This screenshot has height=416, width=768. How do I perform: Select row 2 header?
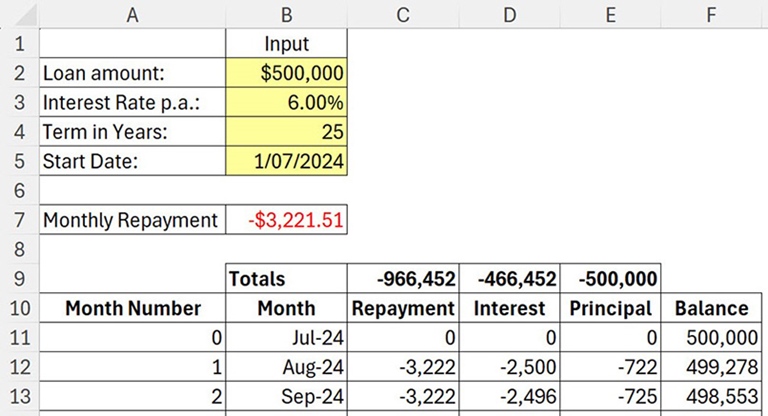click(x=20, y=73)
